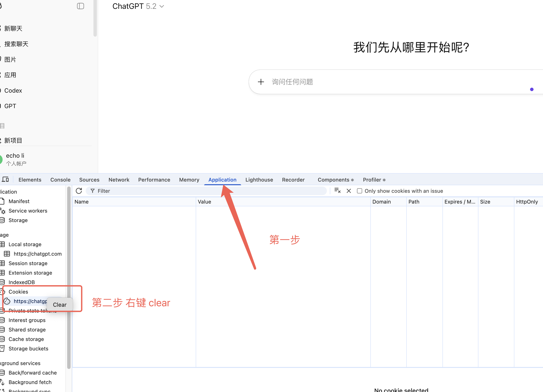This screenshot has width=543, height=392.
Task: Open the Manifest item
Action: tap(19, 201)
